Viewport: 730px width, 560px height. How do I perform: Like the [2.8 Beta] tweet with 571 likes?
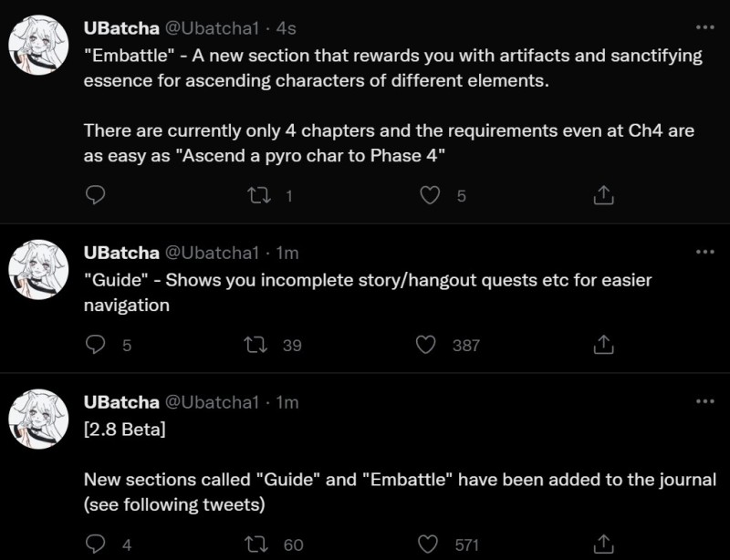427,544
